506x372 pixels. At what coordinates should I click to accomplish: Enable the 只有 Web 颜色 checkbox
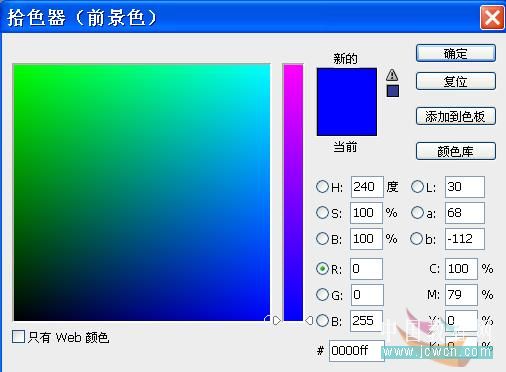point(18,337)
